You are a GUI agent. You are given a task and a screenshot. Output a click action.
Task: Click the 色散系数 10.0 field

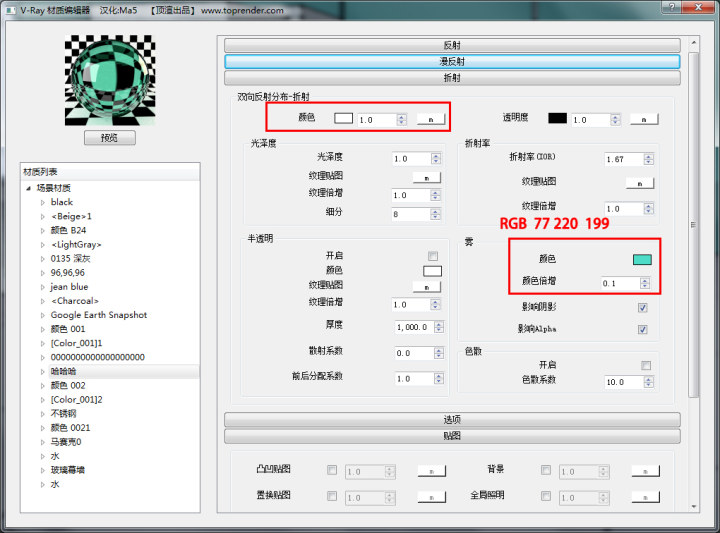tap(624, 382)
